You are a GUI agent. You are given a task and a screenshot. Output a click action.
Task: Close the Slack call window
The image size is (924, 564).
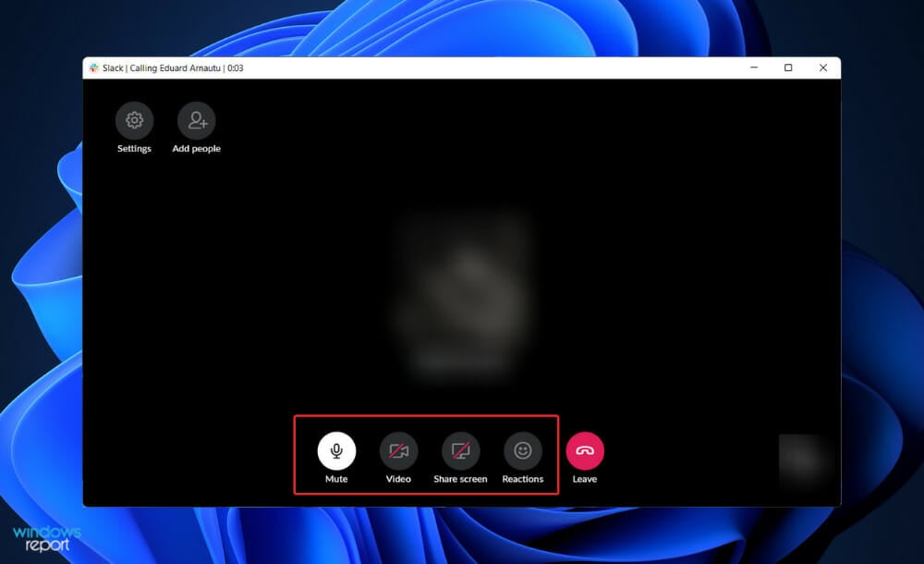pyautogui.click(x=823, y=67)
